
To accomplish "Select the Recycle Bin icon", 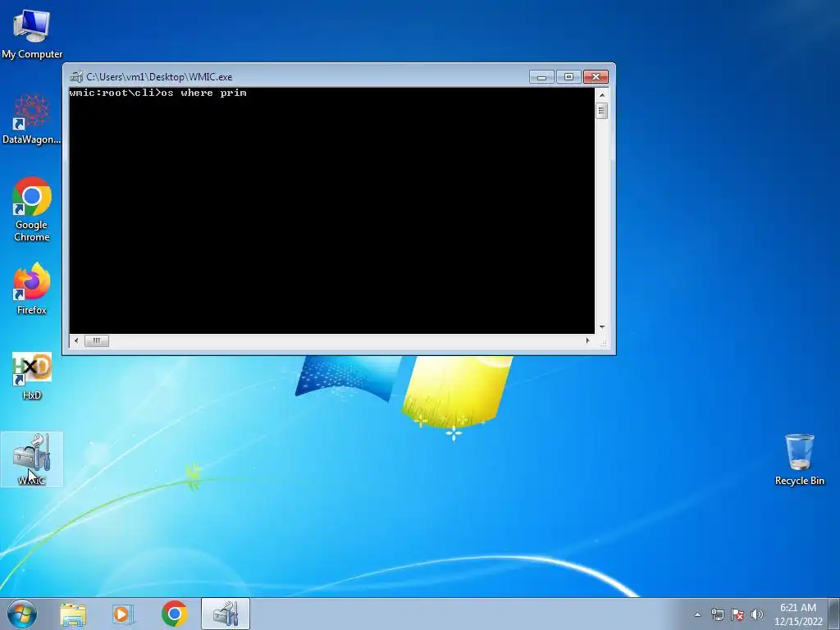I will [x=799, y=460].
